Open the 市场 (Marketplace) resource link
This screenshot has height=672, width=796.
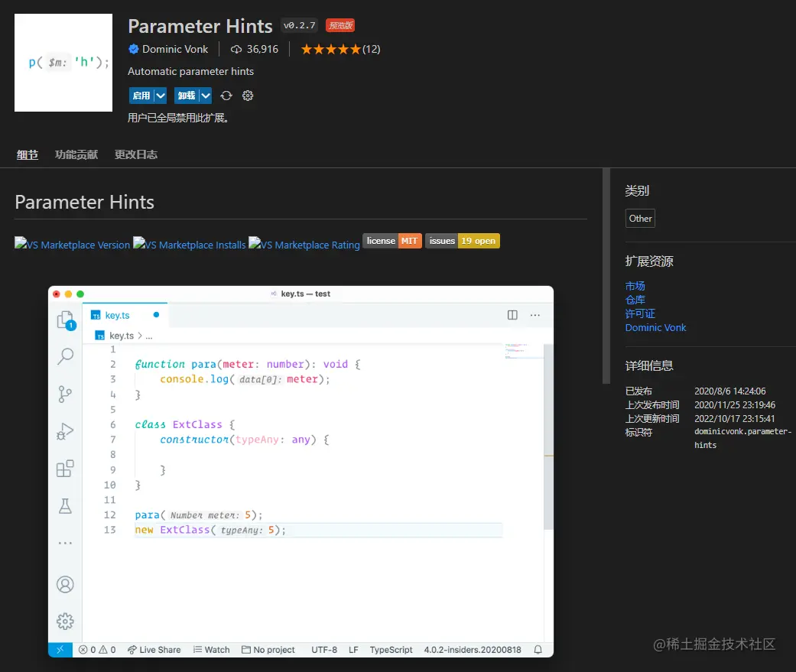[x=635, y=286]
